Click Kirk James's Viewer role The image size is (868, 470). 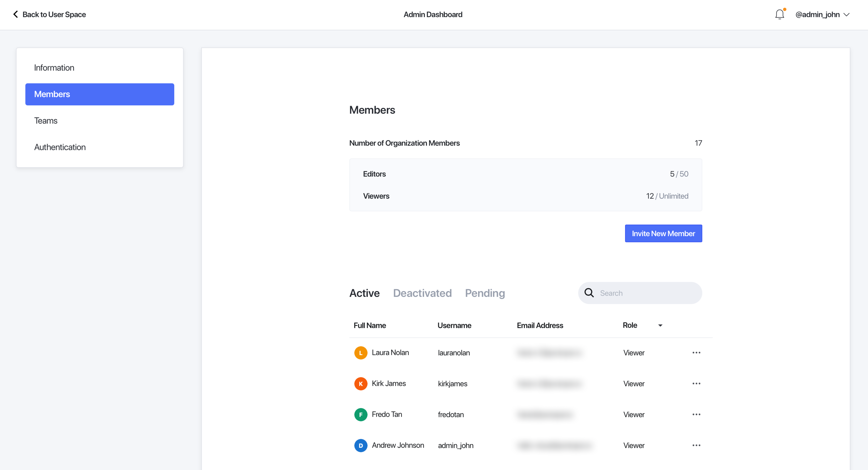pyautogui.click(x=634, y=384)
